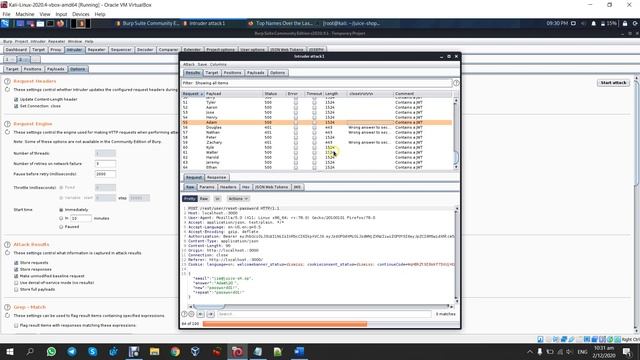640x360 pixels.
Task: Switch to the JSON Web Tokens message tab
Action: pyautogui.click(x=271, y=187)
